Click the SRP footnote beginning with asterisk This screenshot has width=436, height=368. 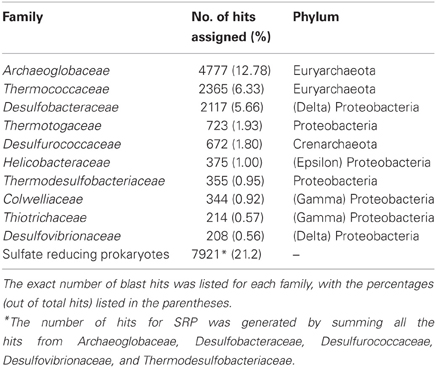click(218, 342)
